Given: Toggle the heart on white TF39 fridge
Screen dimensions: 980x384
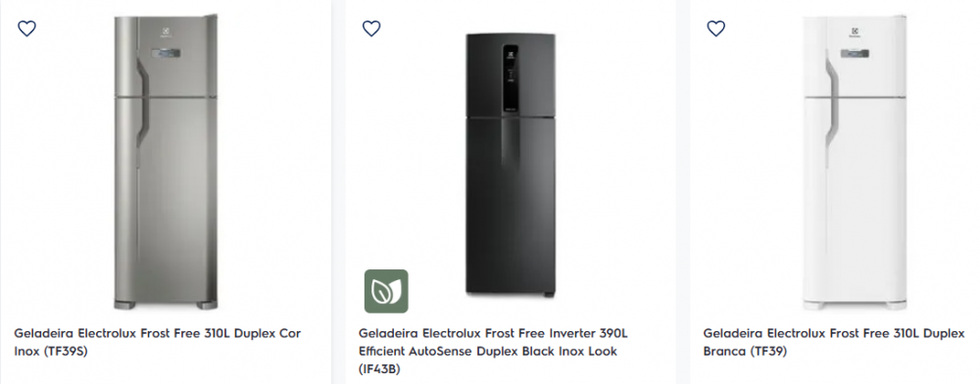Looking at the screenshot, I should (715, 28).
